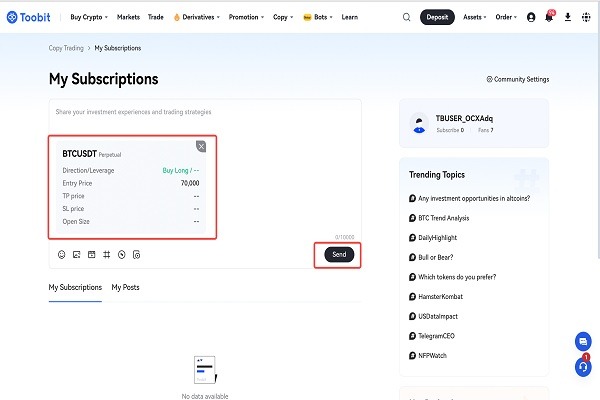Image resolution: width=600 pixels, height=400 pixels.
Task: Go to Copy Trading breadcrumb link
Action: point(66,48)
